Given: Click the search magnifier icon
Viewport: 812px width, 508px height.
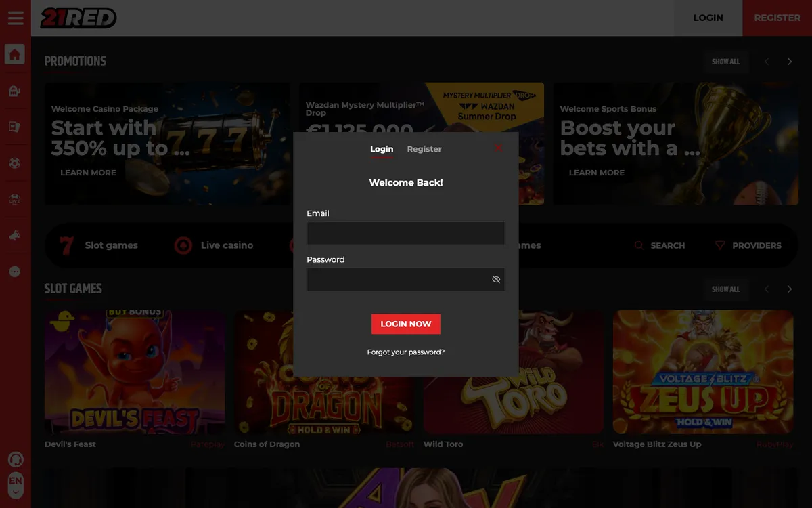Looking at the screenshot, I should pyautogui.click(x=639, y=245).
